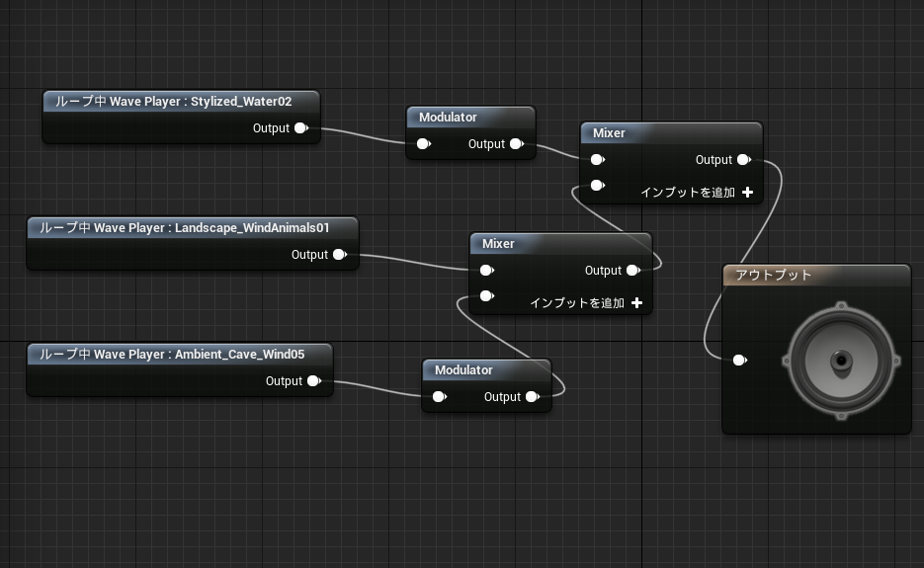Screen dimensions: 924x568
Task: Click the upper Modulator node output pin
Action: point(517,144)
